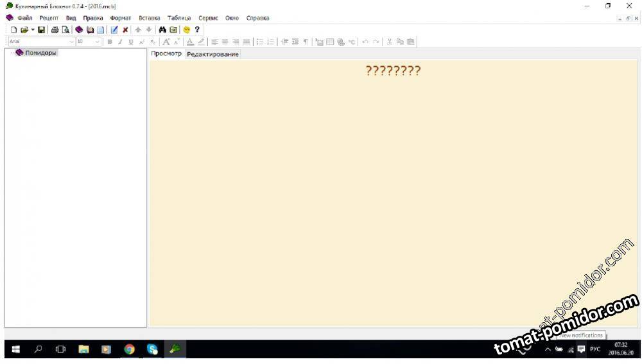Toggle underline formatting
The width and height of the screenshot is (642, 364).
tap(130, 42)
